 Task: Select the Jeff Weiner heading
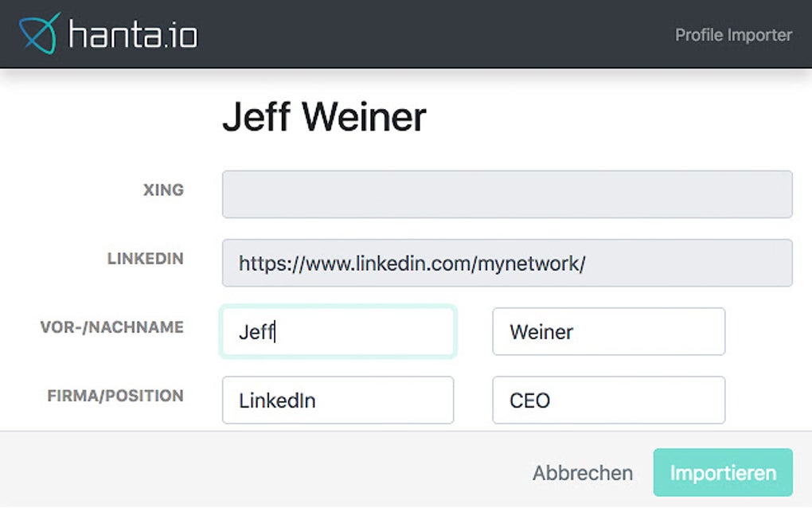[x=324, y=117]
